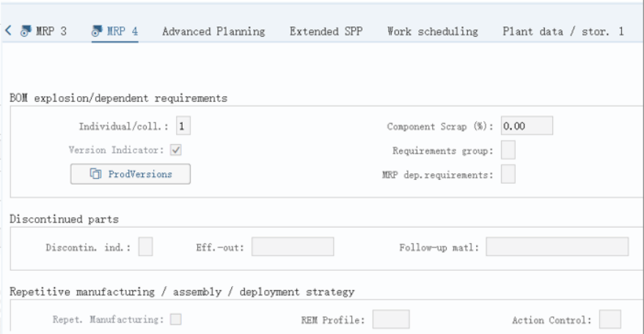This screenshot has width=644, height=334.
Task: Select the Requirements group field
Action: pyautogui.click(x=508, y=150)
